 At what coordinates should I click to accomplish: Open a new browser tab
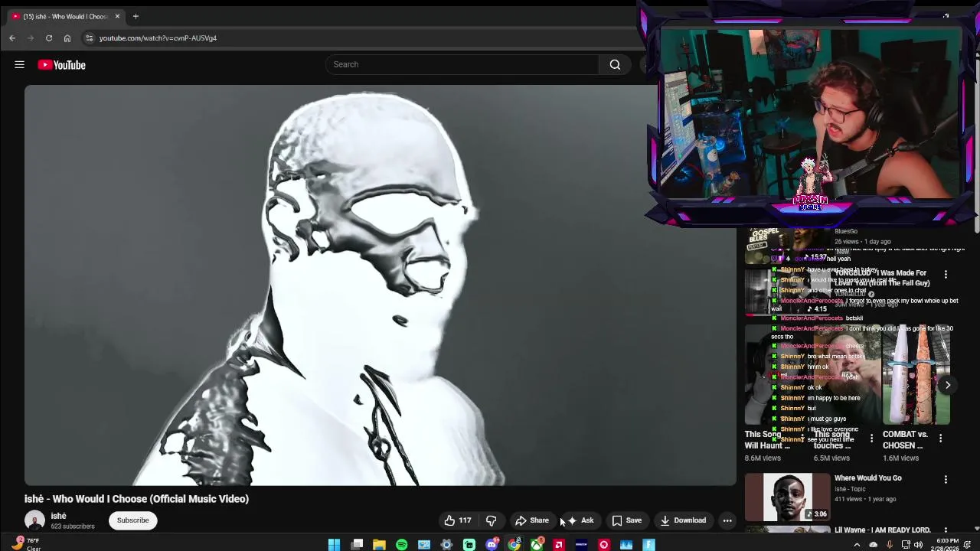[x=136, y=16]
